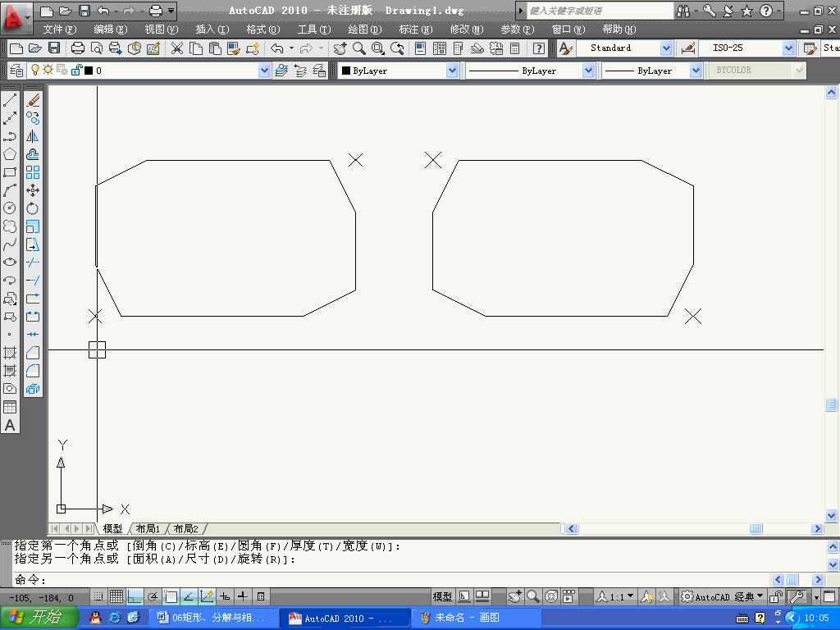Screen dimensions: 840x630
Task: Toggle Snap mode in status bar
Action: (98, 596)
